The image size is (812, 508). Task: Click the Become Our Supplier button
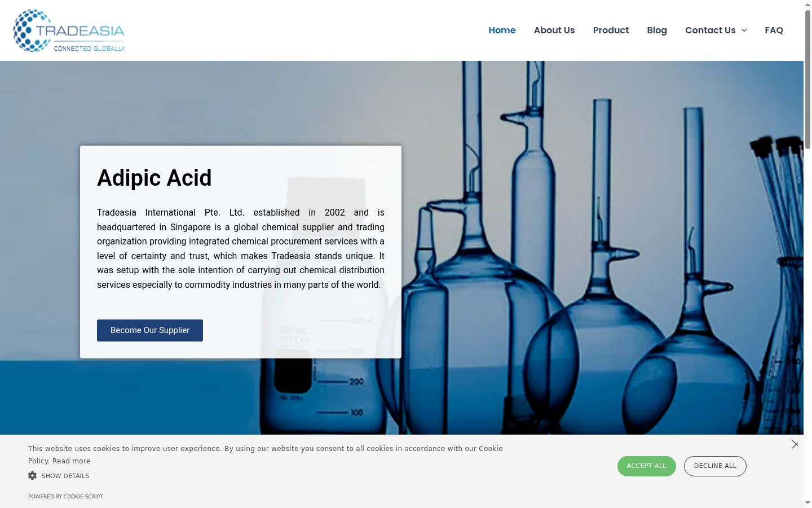point(150,330)
